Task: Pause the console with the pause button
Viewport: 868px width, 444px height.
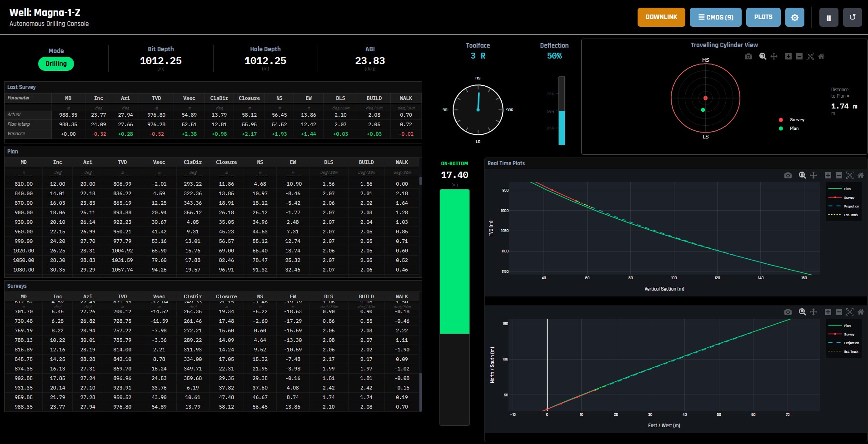Action: pyautogui.click(x=829, y=18)
